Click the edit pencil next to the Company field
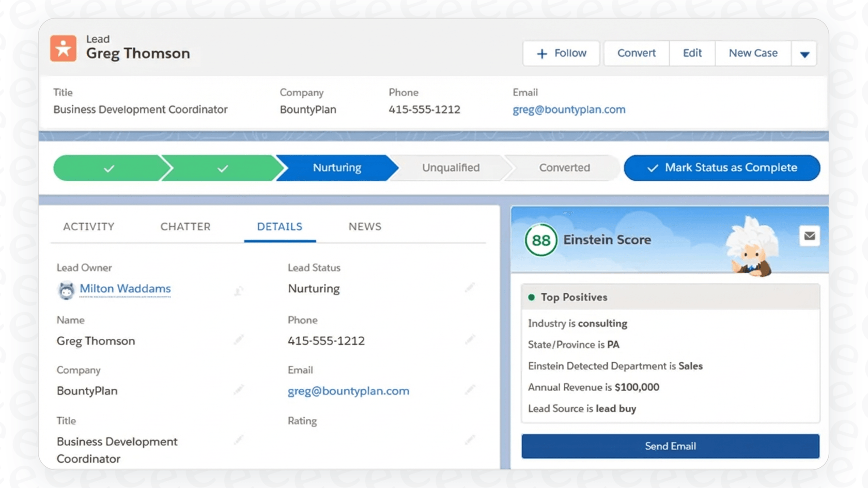 [239, 389]
